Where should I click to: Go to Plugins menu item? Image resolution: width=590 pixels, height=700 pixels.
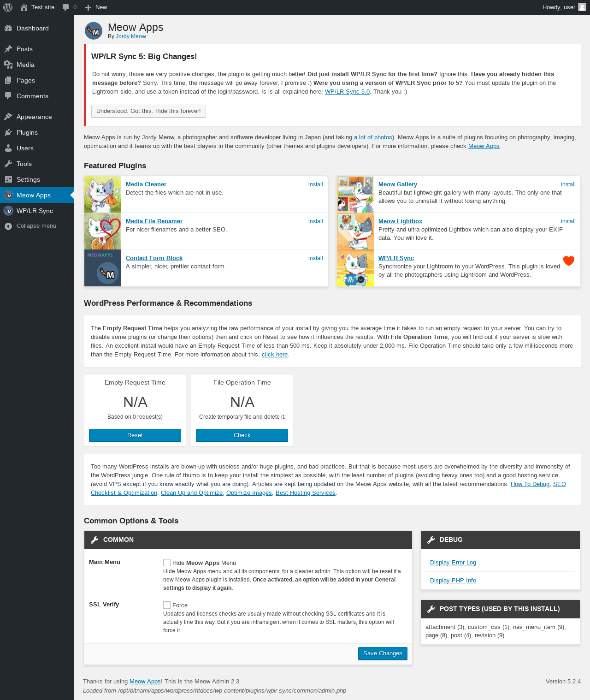pos(37,132)
